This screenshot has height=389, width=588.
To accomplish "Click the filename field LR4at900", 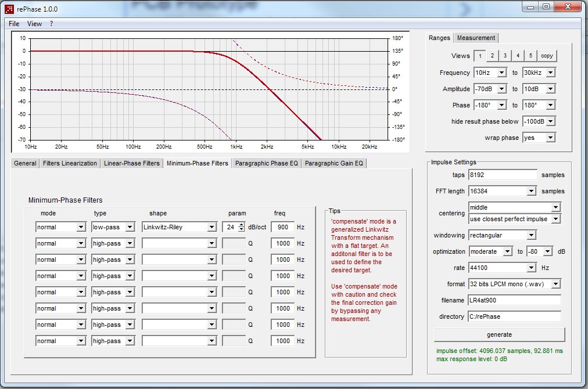I will (x=515, y=300).
